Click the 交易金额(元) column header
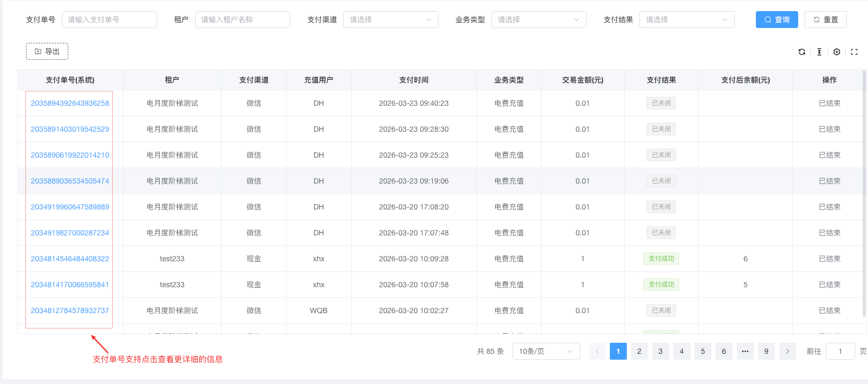The width and height of the screenshot is (868, 384). (583, 80)
